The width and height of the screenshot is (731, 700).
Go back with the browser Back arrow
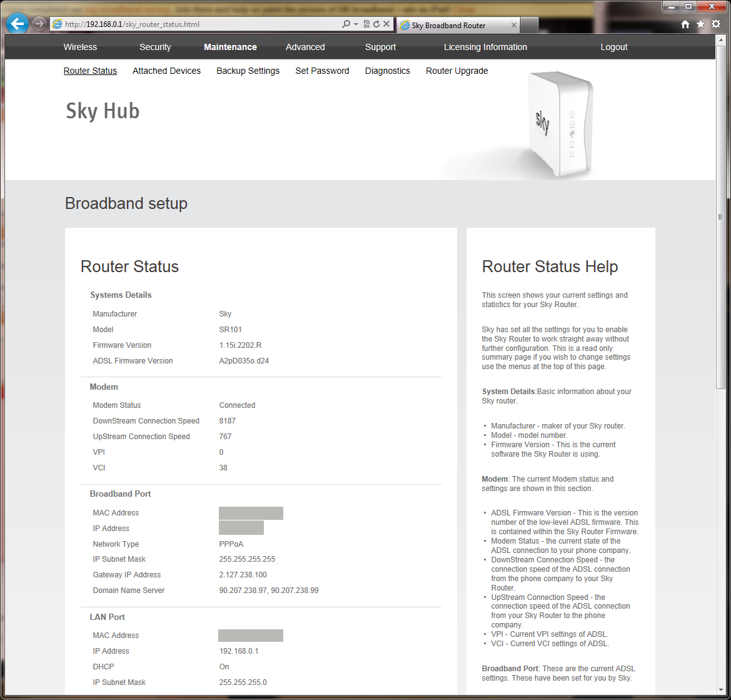[18, 23]
